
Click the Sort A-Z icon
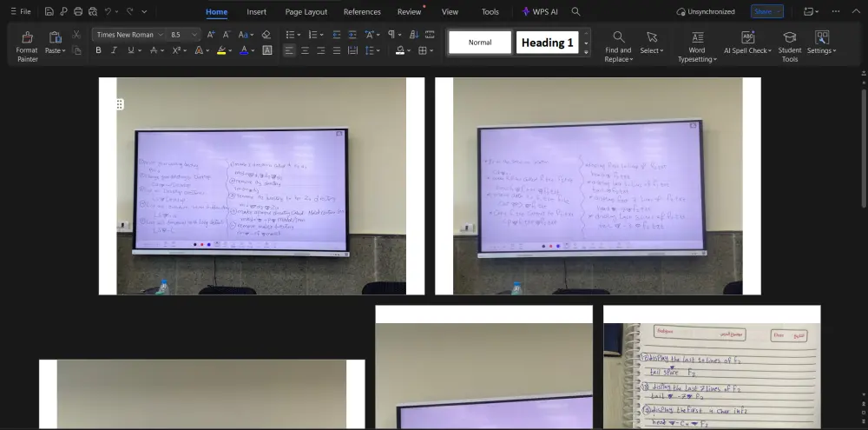coord(414,35)
